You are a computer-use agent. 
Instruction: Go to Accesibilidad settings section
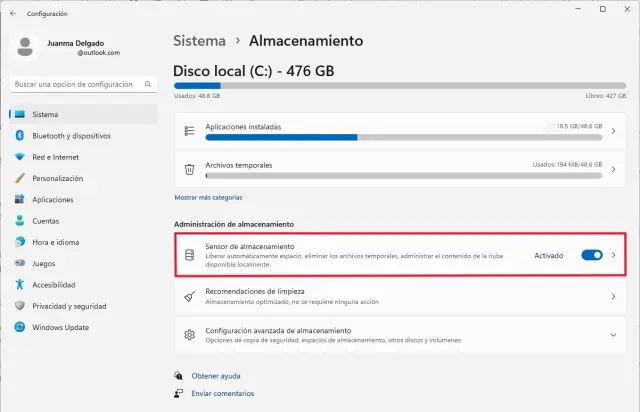54,284
